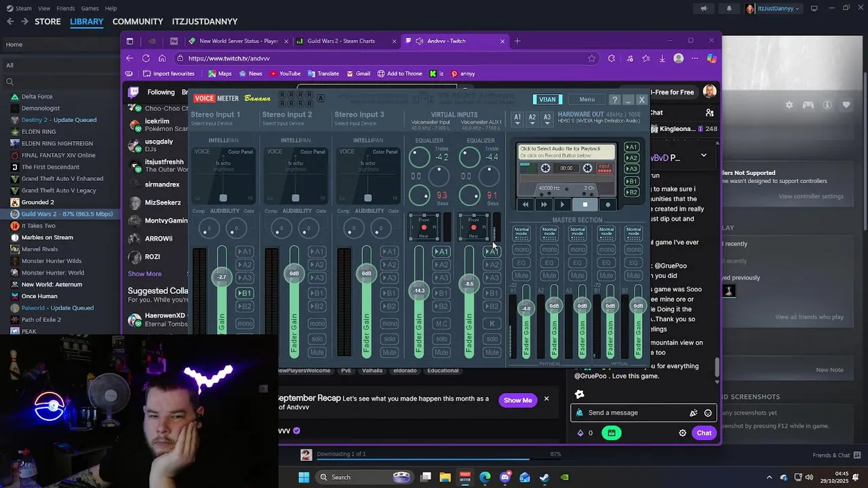This screenshot has height=488, width=868.
Task: Open Steam notifications bell
Action: click(x=729, y=8)
